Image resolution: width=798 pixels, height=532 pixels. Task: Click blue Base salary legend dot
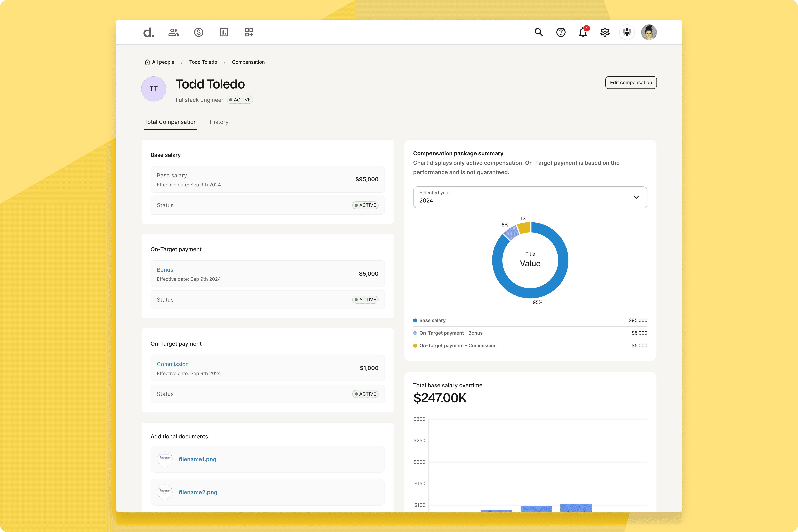coord(415,321)
